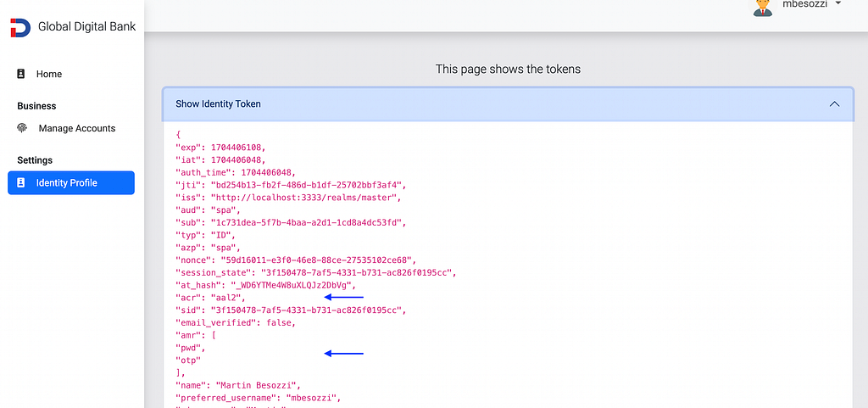
Task: Click the Global Digital Bank logo icon
Action: (20, 28)
